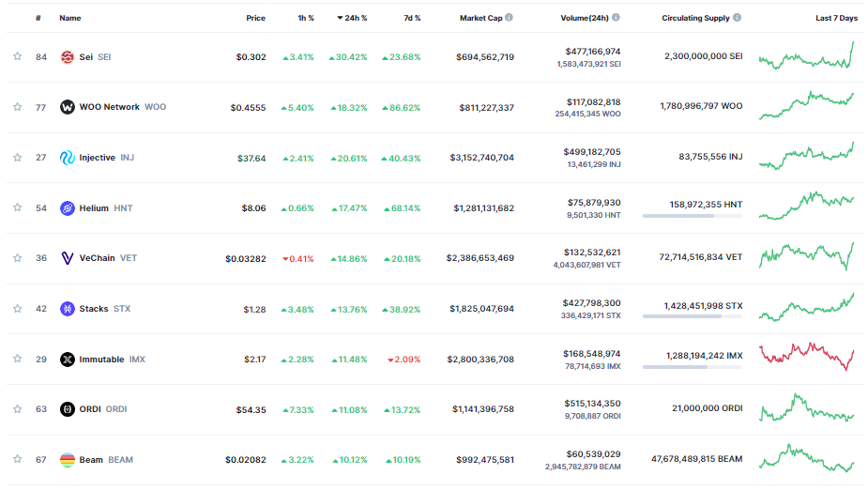
Task: Click the Stacks coin logo
Action: coord(67,309)
